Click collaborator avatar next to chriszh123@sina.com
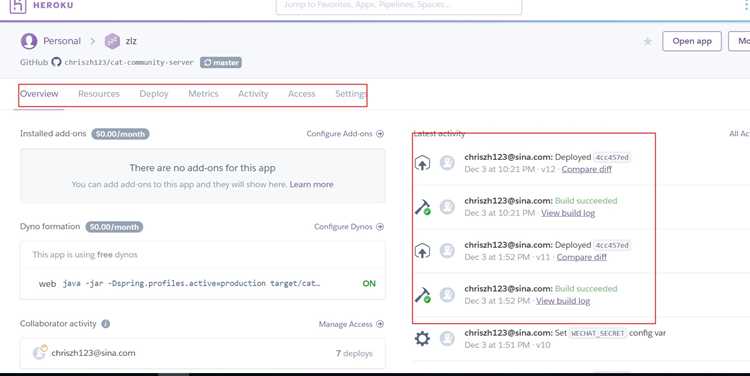Image resolution: width=750 pixels, height=376 pixels. pyautogui.click(x=39, y=353)
